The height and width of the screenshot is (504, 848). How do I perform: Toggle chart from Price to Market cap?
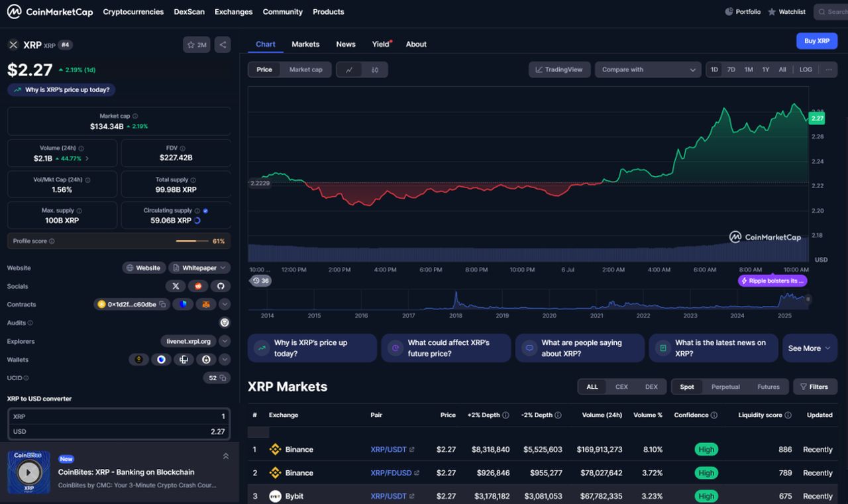tap(305, 69)
